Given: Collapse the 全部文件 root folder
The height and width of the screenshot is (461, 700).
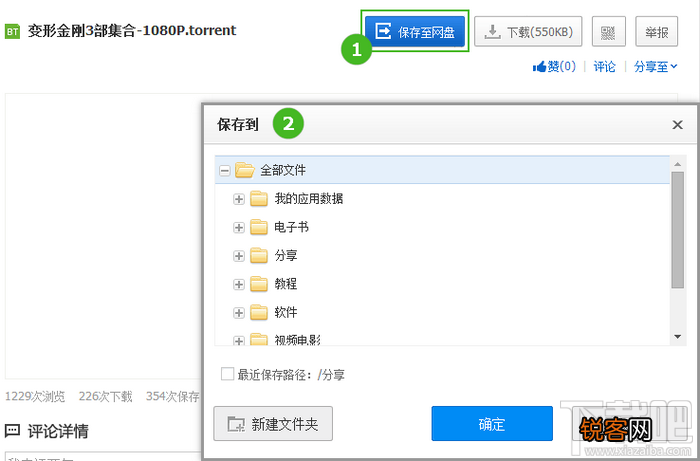Looking at the screenshot, I should coord(225,170).
